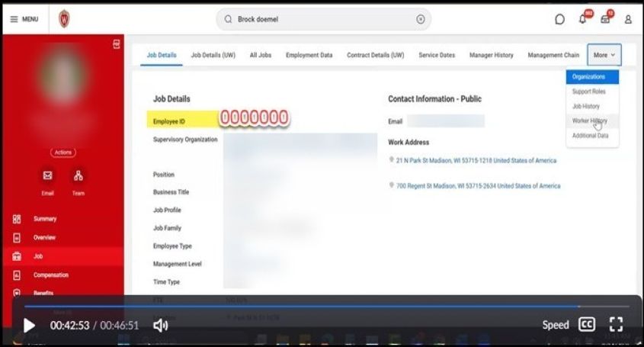
Task: Switch to the Employment Data tab
Action: [x=309, y=55]
